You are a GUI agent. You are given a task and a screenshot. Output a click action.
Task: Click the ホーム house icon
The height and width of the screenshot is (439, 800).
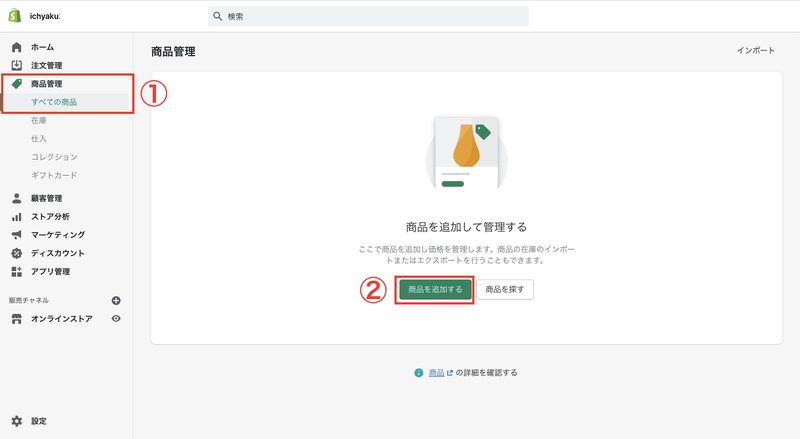coord(17,47)
